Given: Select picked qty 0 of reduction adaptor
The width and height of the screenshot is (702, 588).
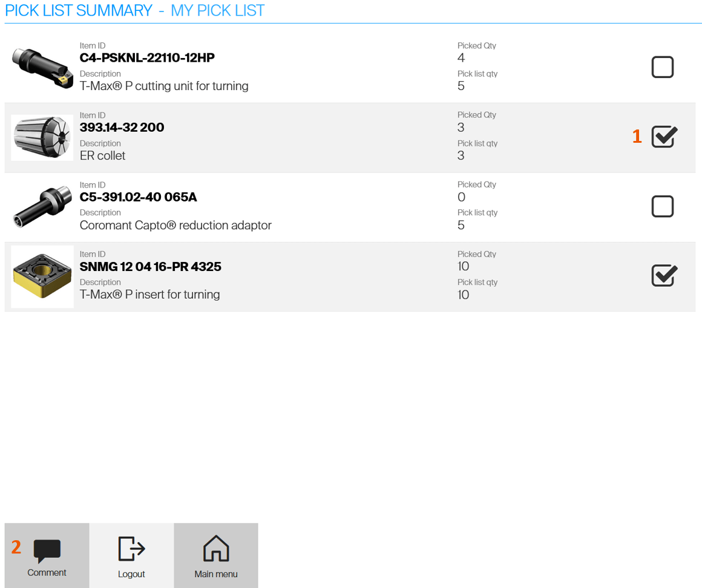Looking at the screenshot, I should (461, 197).
